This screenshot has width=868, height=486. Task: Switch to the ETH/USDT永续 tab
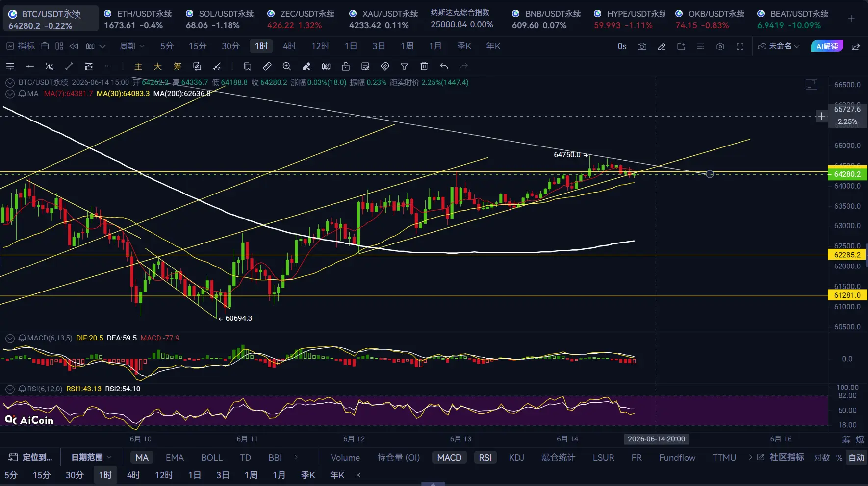[139, 20]
